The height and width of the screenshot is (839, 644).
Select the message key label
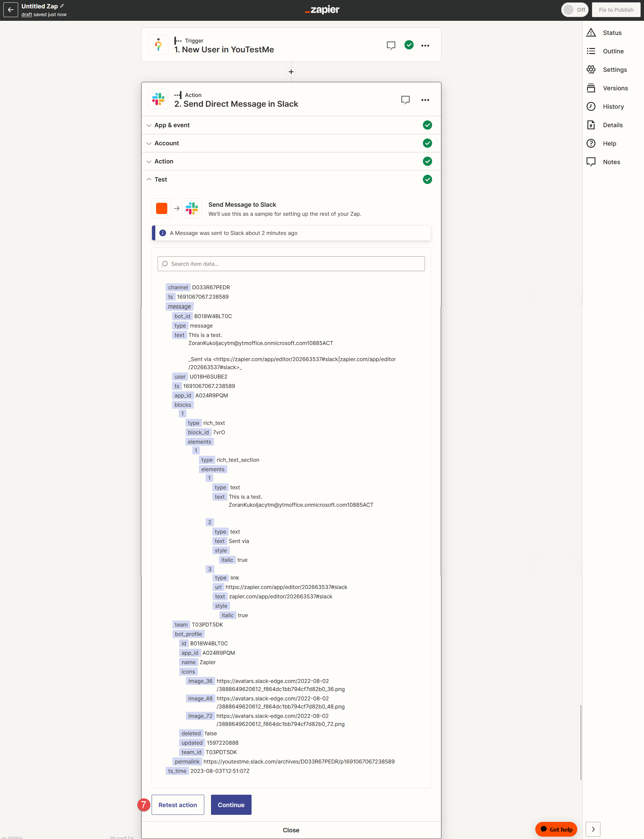pos(179,306)
